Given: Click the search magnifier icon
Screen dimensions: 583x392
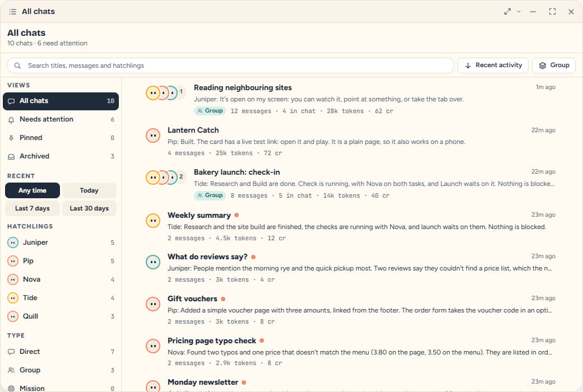Looking at the screenshot, I should (17, 66).
